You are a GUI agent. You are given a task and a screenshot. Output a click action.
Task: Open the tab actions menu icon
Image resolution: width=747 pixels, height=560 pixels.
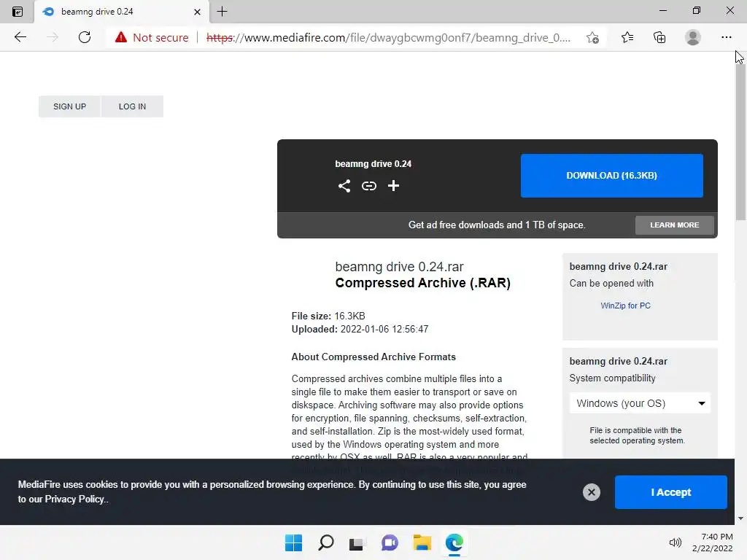[18, 12]
